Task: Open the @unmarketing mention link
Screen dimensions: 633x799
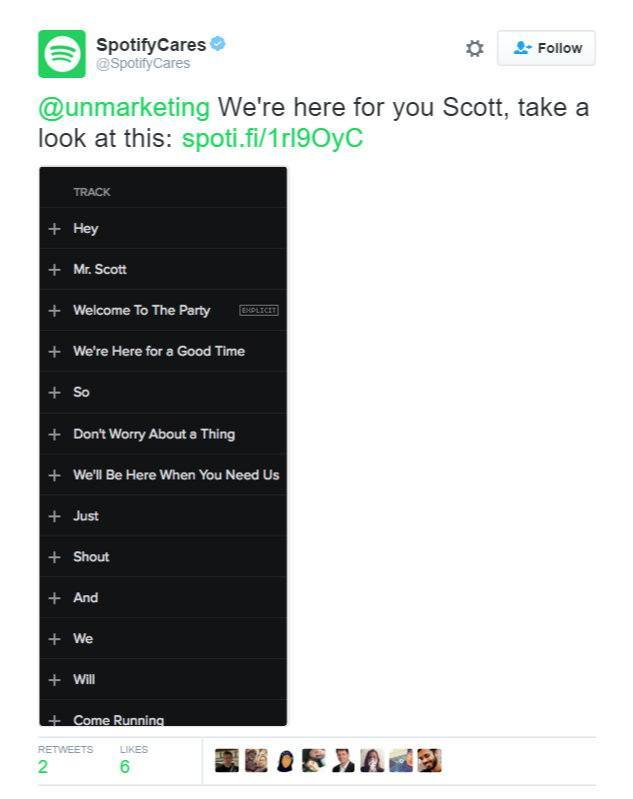Action: click(124, 108)
